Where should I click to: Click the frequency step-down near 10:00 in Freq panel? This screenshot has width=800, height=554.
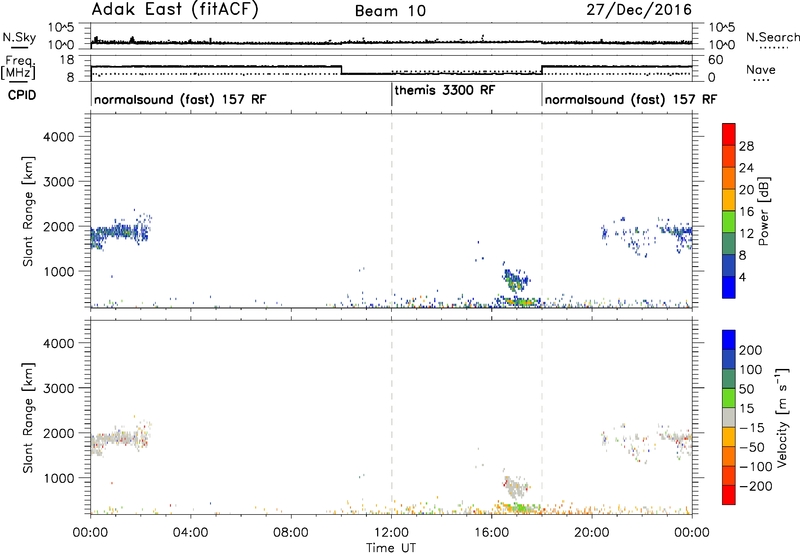341,70
